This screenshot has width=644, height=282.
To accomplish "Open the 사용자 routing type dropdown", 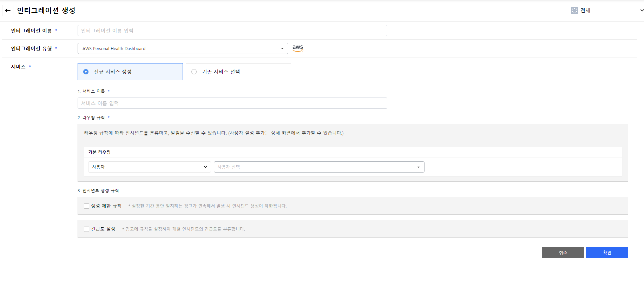I will [x=149, y=167].
